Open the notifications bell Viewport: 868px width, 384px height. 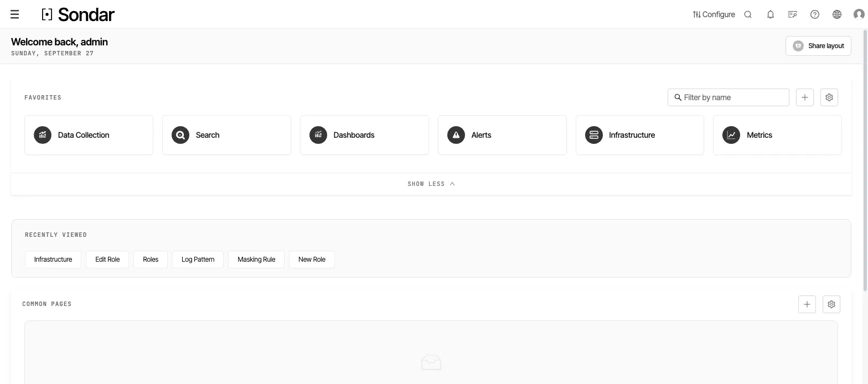point(771,14)
